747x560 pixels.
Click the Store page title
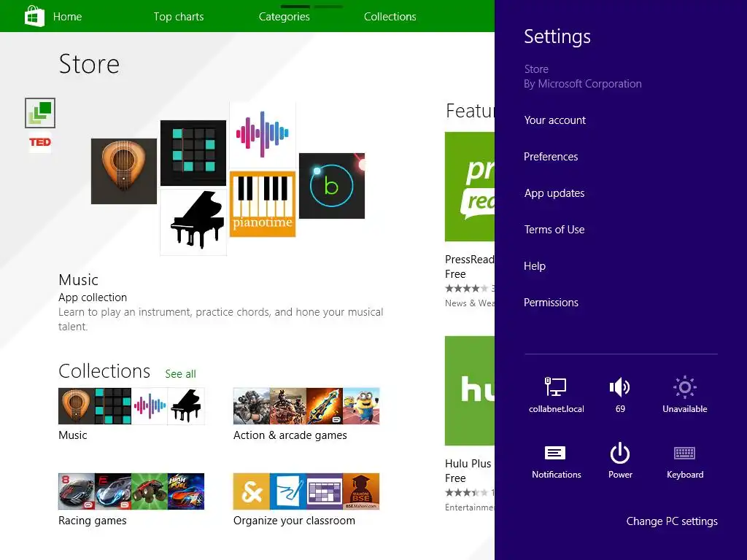(89, 64)
